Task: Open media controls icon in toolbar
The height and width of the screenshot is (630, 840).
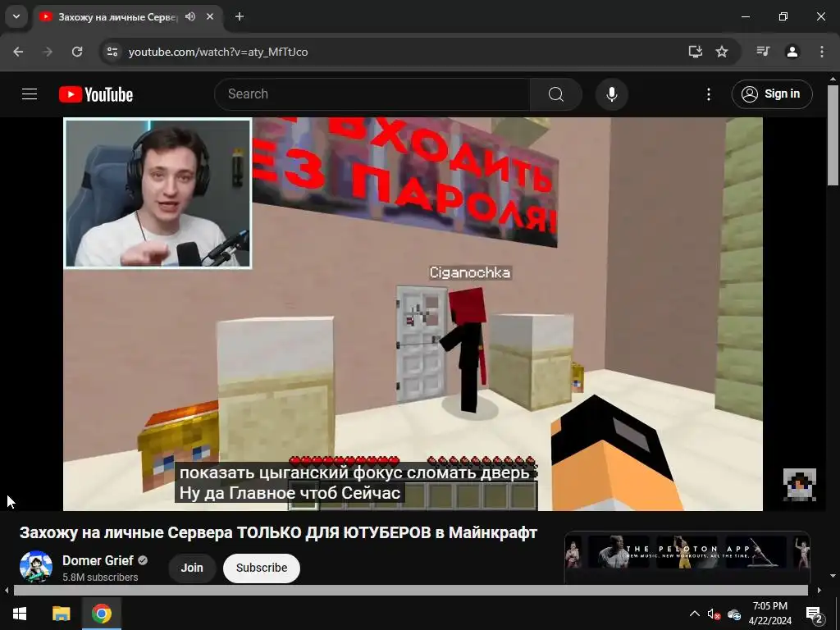Action: click(763, 52)
